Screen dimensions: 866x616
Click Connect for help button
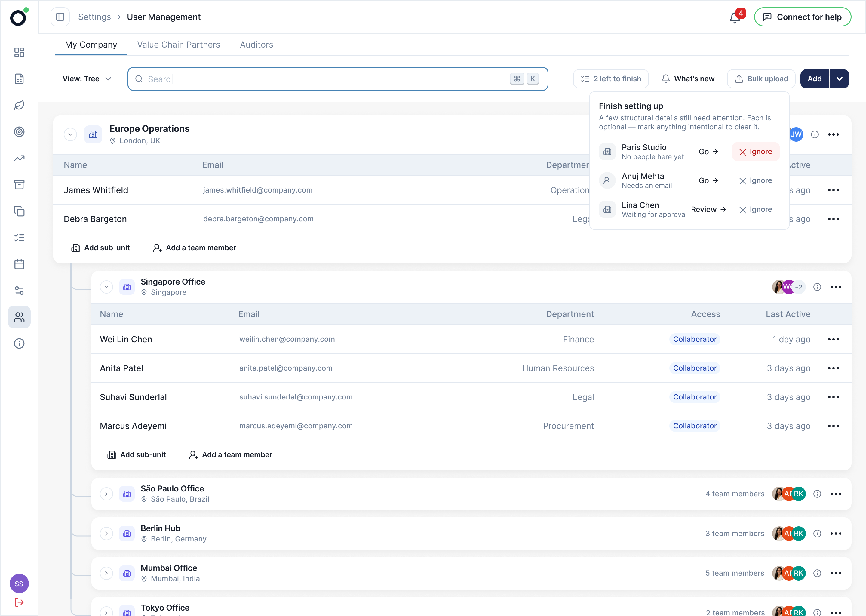pos(803,17)
